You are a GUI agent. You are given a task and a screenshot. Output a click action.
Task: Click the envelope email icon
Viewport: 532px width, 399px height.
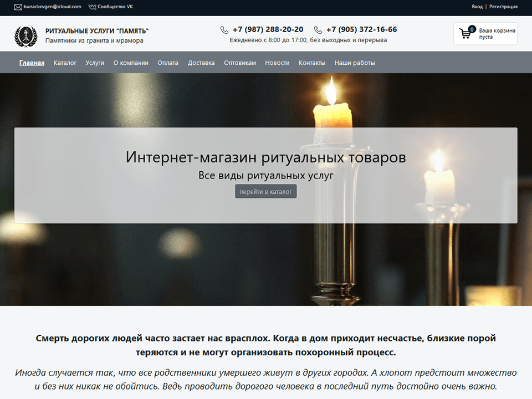(18, 7)
